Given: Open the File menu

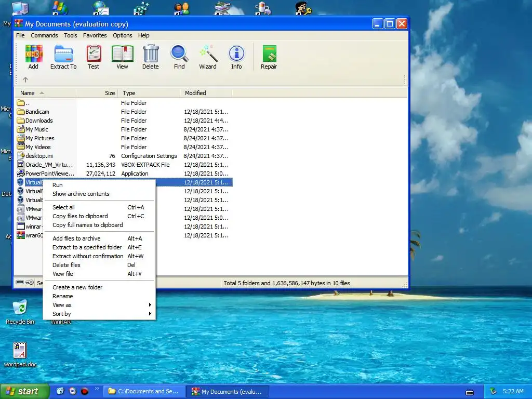Looking at the screenshot, I should 20,35.
